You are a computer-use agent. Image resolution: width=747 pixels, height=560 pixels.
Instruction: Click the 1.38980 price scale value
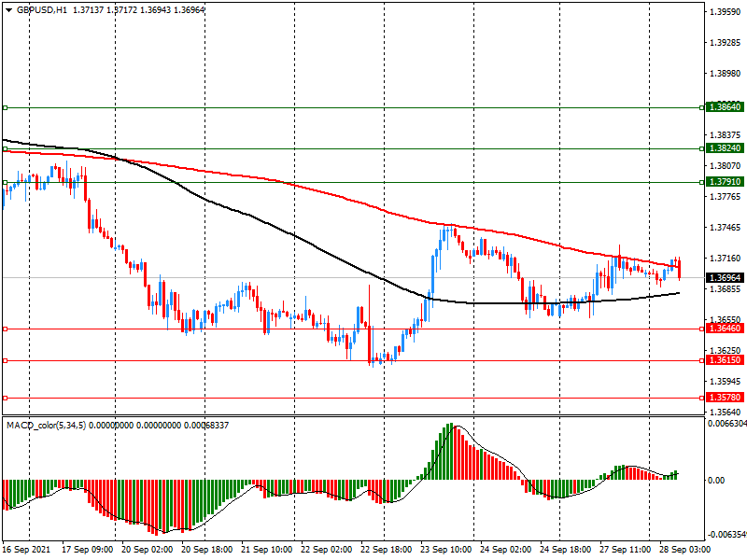726,74
